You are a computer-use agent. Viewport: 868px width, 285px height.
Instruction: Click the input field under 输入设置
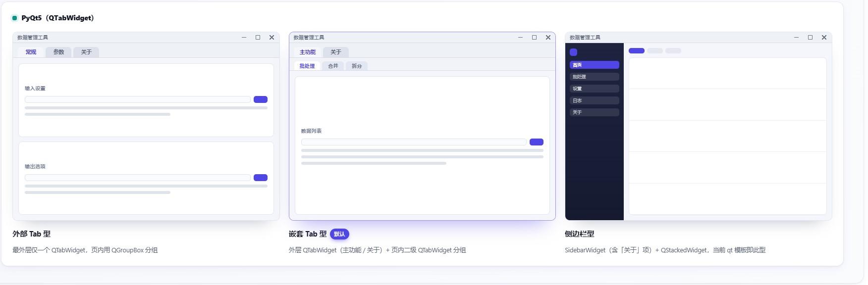pyautogui.click(x=138, y=99)
